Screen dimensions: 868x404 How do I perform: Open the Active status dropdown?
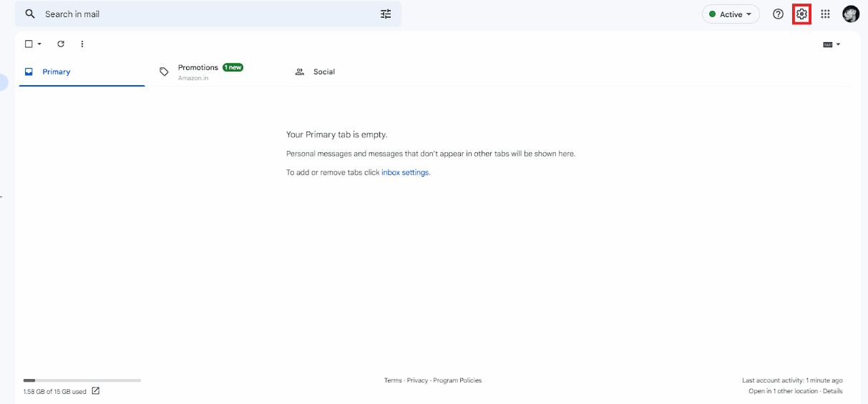coord(731,14)
